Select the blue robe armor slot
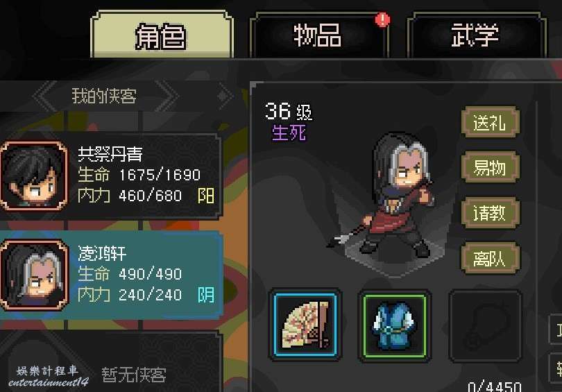The width and height of the screenshot is (562, 392). (394, 325)
